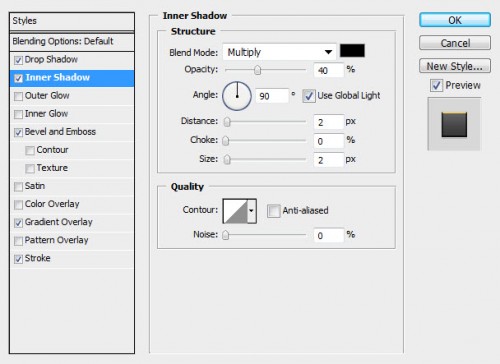Click the Size slider handle
Viewport: 500px width, 364px height.
pos(227,160)
